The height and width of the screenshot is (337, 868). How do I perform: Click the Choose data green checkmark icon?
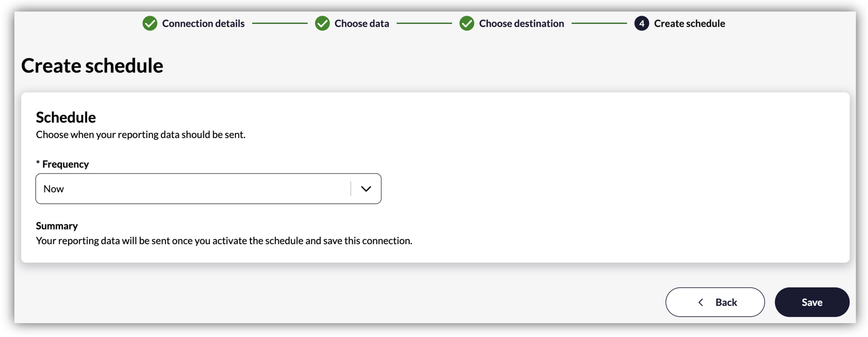[x=323, y=24]
